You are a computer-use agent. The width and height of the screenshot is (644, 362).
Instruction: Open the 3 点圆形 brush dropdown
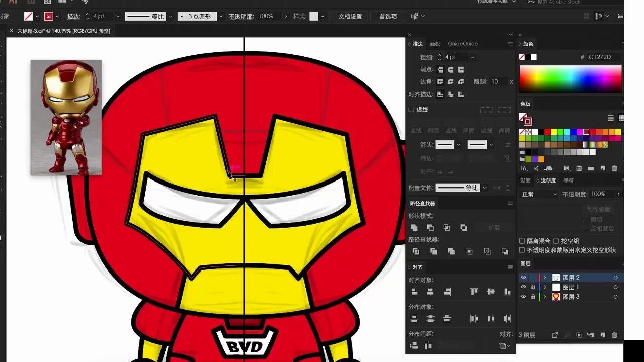click(x=220, y=16)
